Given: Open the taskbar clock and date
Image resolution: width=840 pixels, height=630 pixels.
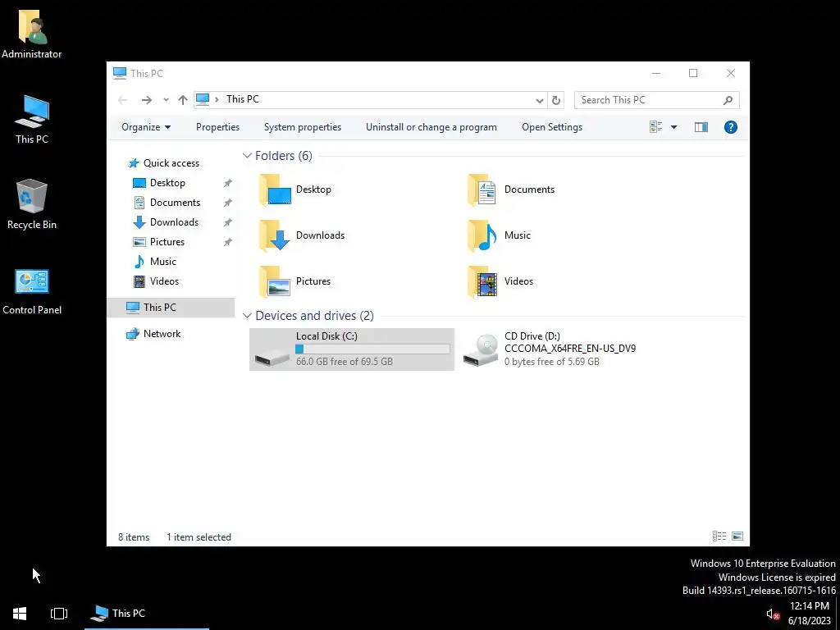Looking at the screenshot, I should [810, 614].
